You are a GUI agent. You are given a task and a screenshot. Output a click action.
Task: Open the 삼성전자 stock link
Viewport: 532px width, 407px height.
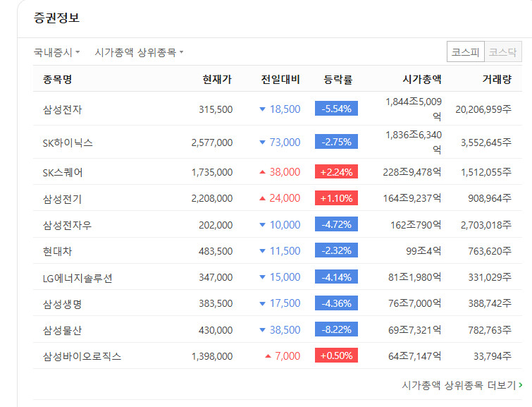pos(63,110)
